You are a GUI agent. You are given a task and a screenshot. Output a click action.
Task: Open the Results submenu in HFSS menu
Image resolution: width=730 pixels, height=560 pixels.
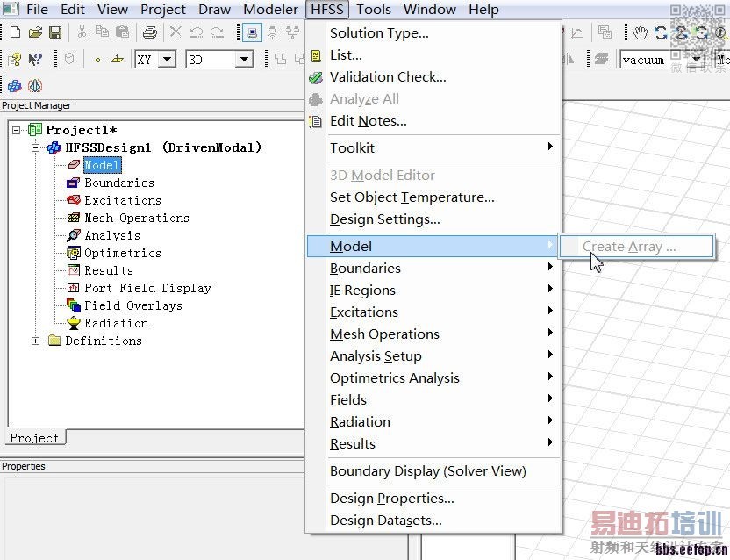click(433, 443)
